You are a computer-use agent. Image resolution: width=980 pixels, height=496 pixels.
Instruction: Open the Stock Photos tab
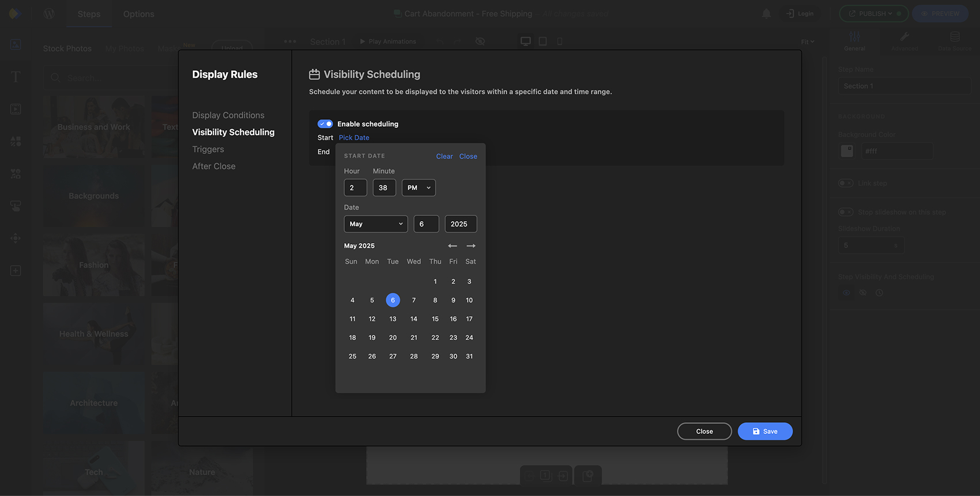[x=67, y=48]
